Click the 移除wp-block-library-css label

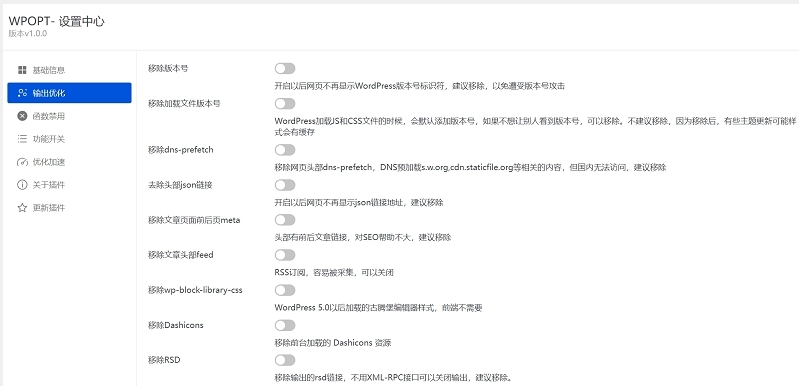pyautogui.click(x=195, y=290)
